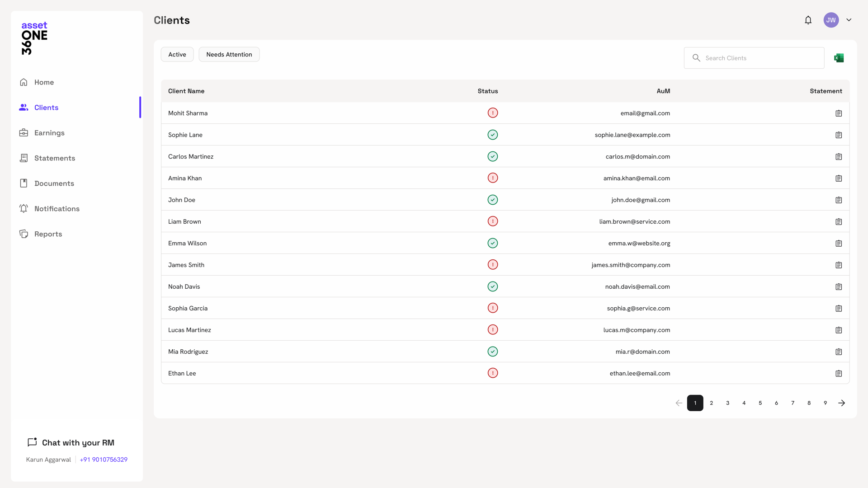Click Amina Khan's alert status icon
The height and width of the screenshot is (488, 868).
[x=493, y=178]
